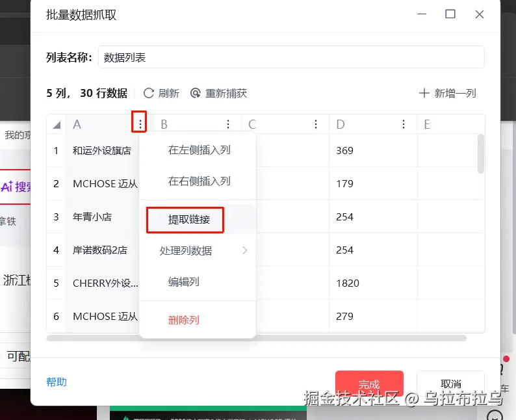Click the 取消 button
Viewport: 516px width, 420px height.
click(450, 384)
